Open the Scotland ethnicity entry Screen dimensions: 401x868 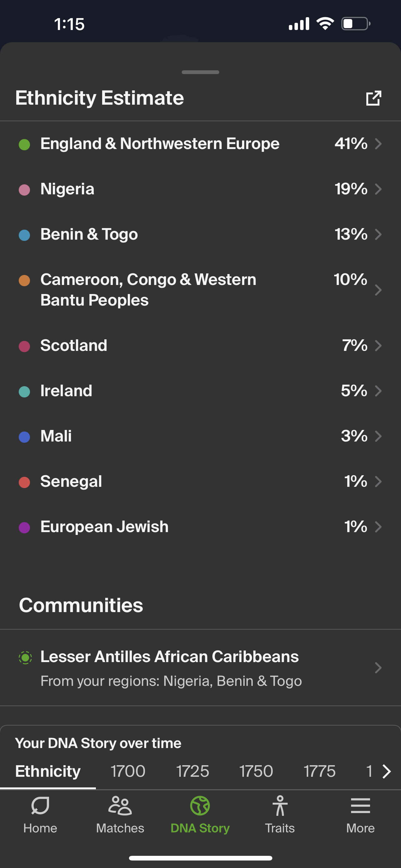(200, 346)
